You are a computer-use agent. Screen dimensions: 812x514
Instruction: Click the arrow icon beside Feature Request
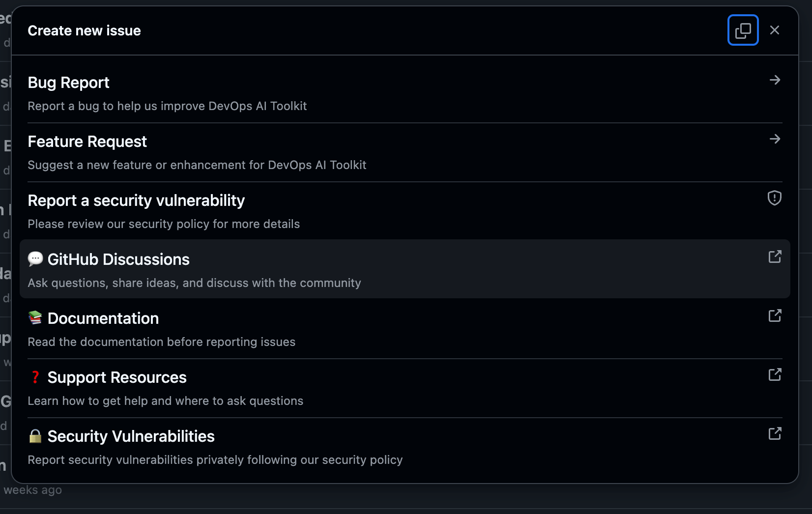pyautogui.click(x=775, y=139)
